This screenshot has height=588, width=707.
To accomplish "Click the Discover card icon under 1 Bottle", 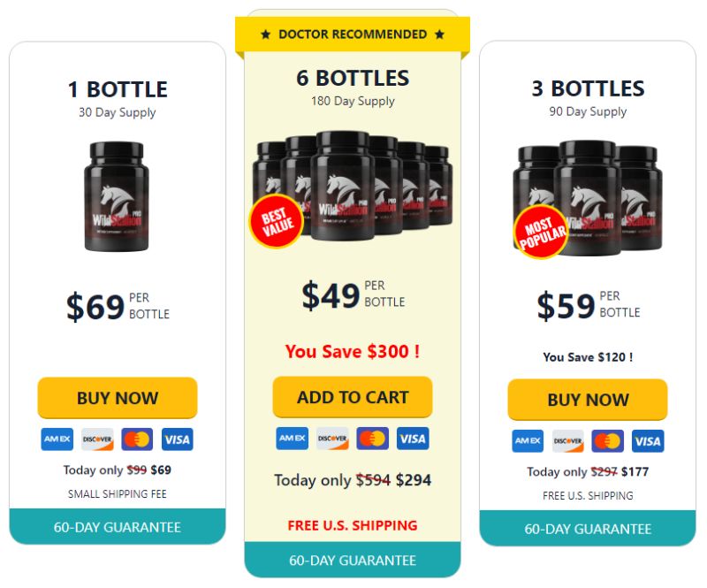I will (x=97, y=439).
